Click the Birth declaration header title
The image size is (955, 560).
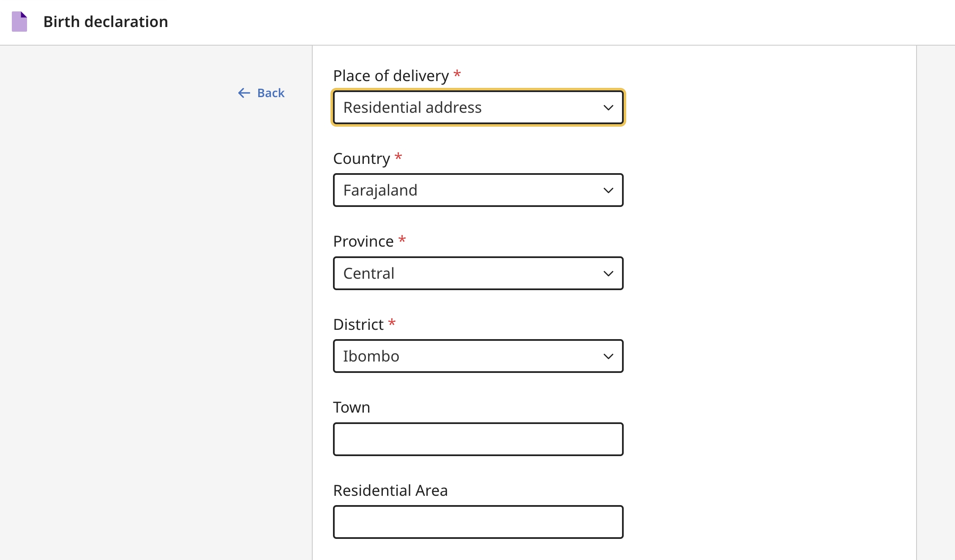[x=106, y=22]
